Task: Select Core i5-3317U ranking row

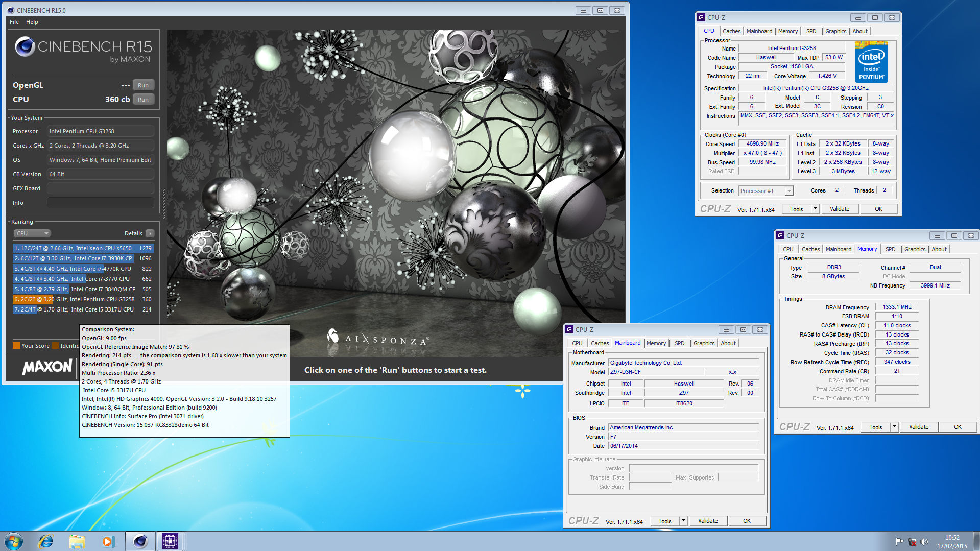Action: point(83,309)
